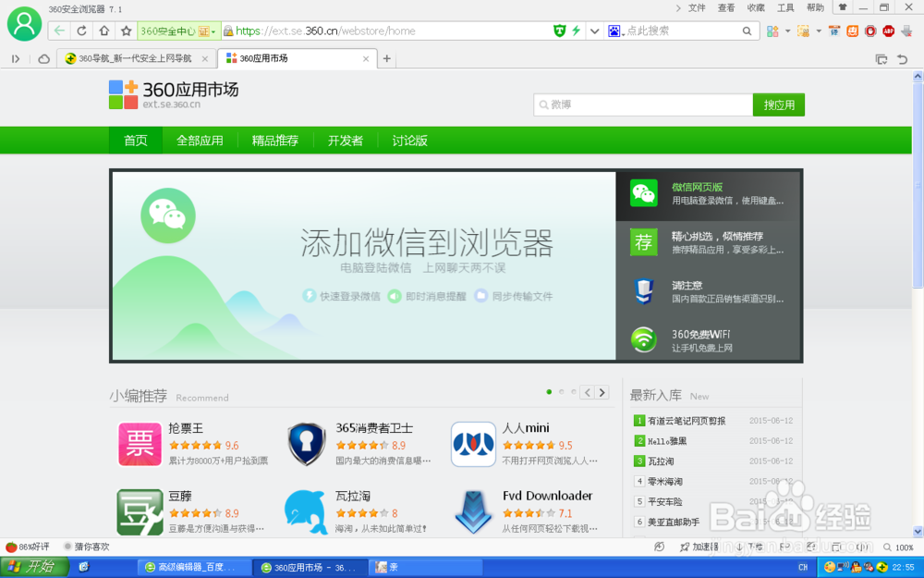Open the user account avatar
The height and width of the screenshot is (578, 924).
click(24, 24)
